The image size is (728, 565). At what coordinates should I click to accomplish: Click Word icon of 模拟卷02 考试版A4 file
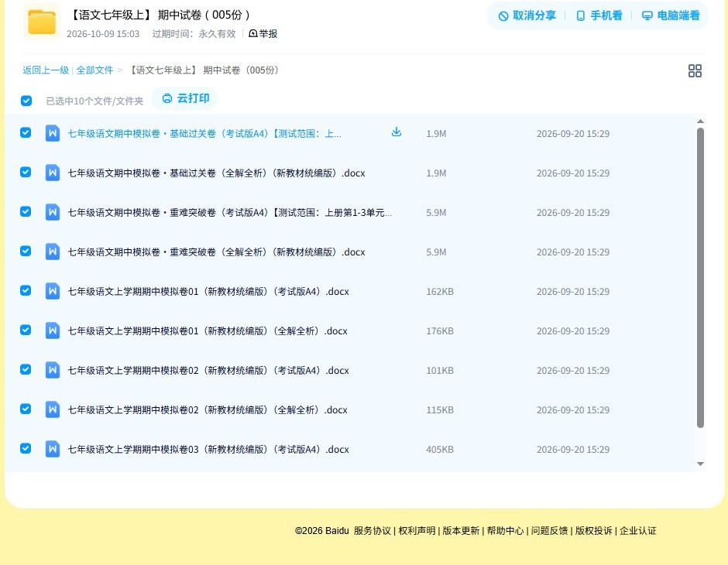click(53, 370)
